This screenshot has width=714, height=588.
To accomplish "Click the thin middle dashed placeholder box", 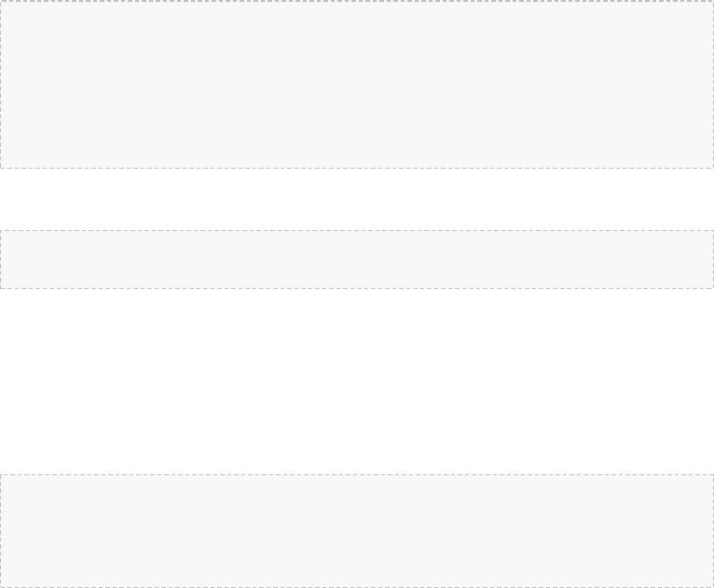I will 357,259.
